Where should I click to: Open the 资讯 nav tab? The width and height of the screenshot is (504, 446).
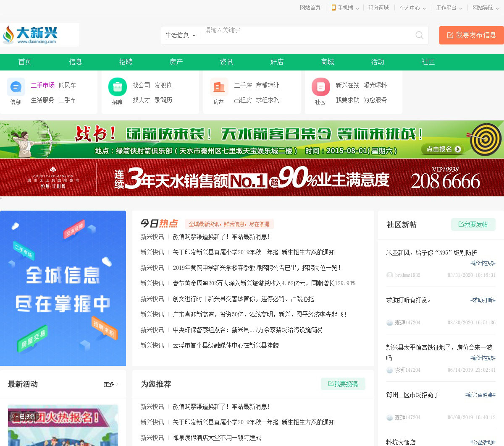(x=226, y=62)
